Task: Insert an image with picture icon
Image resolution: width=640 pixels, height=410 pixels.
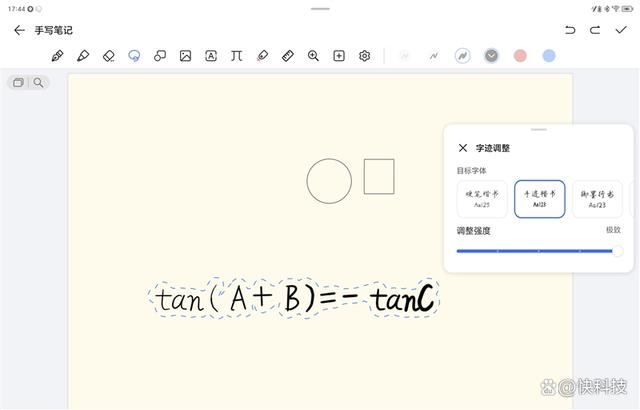Action: [185, 56]
